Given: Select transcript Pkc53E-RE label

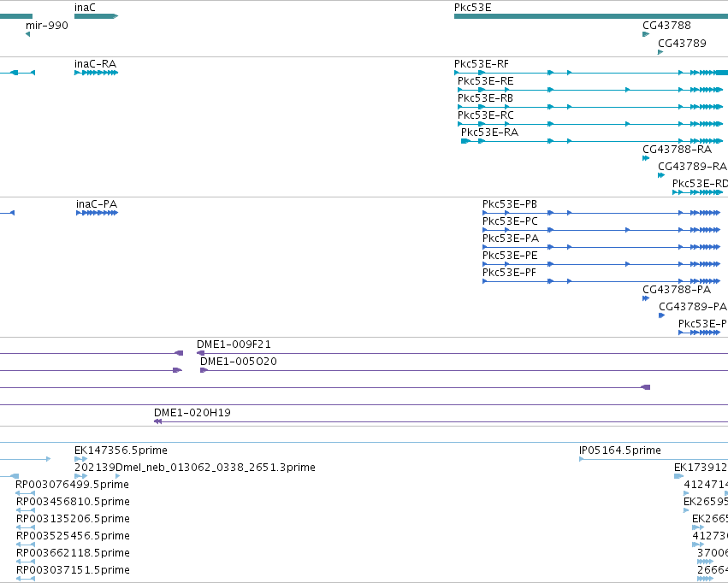Looking at the screenshot, I should 485,81.
